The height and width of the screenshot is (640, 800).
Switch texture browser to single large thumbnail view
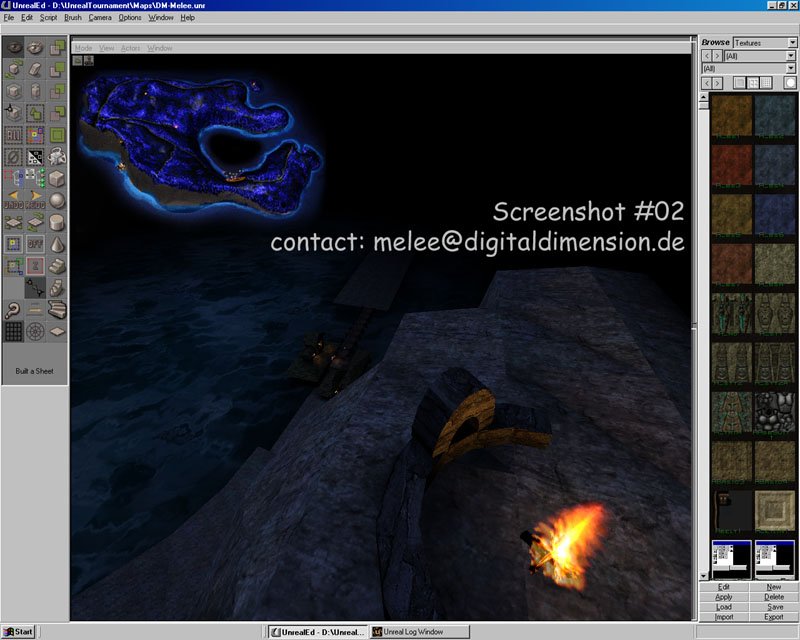pyautogui.click(x=739, y=83)
